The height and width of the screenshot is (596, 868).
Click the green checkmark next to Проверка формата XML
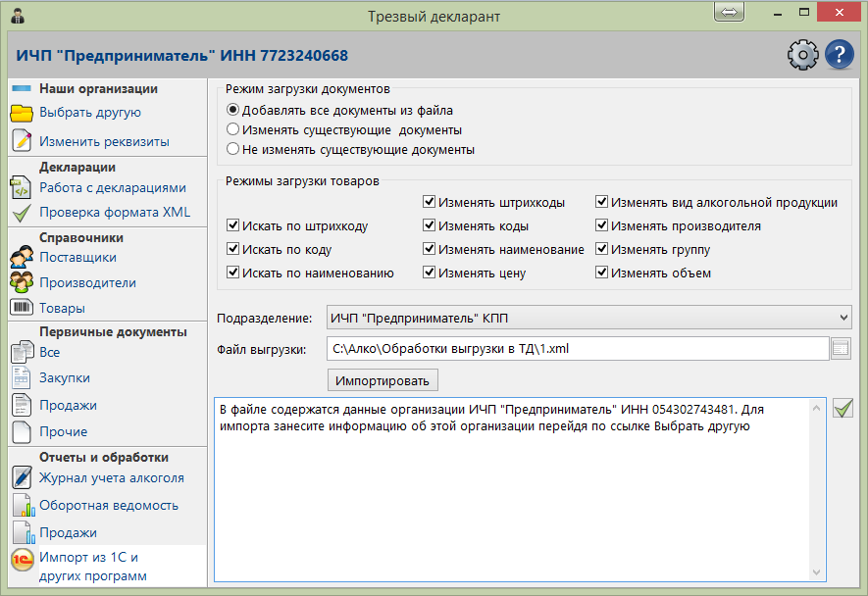[x=22, y=213]
